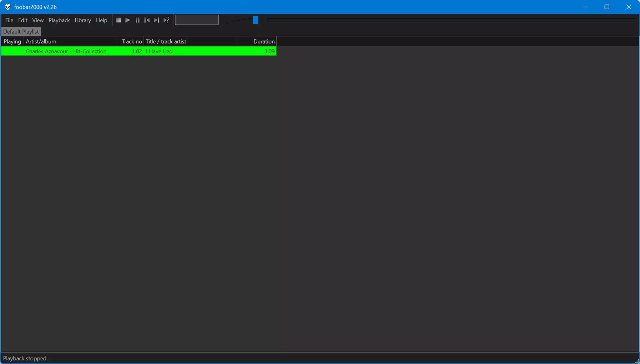Minimize the foobar2000 window
Screen dimensions: 640x364
pos(586,7)
